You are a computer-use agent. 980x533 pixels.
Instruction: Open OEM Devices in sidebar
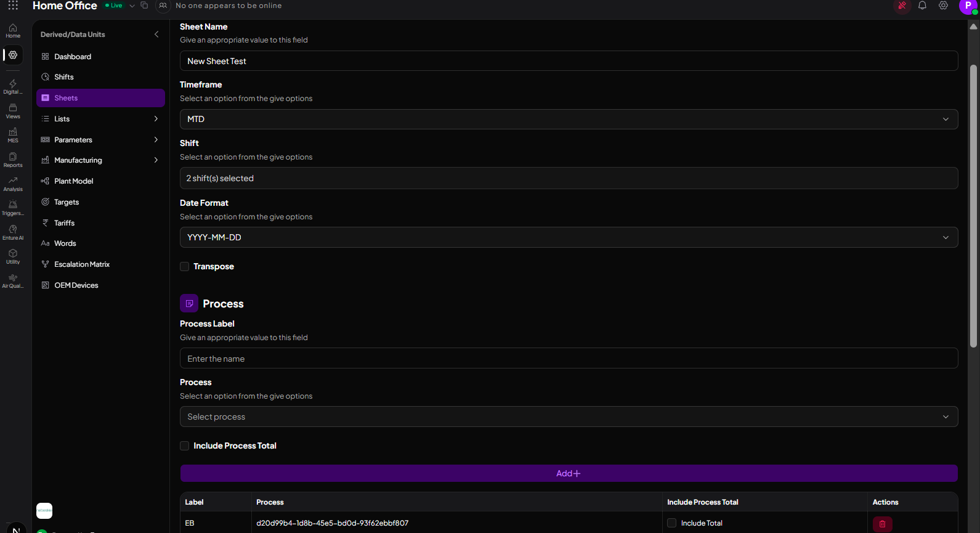click(x=100, y=285)
